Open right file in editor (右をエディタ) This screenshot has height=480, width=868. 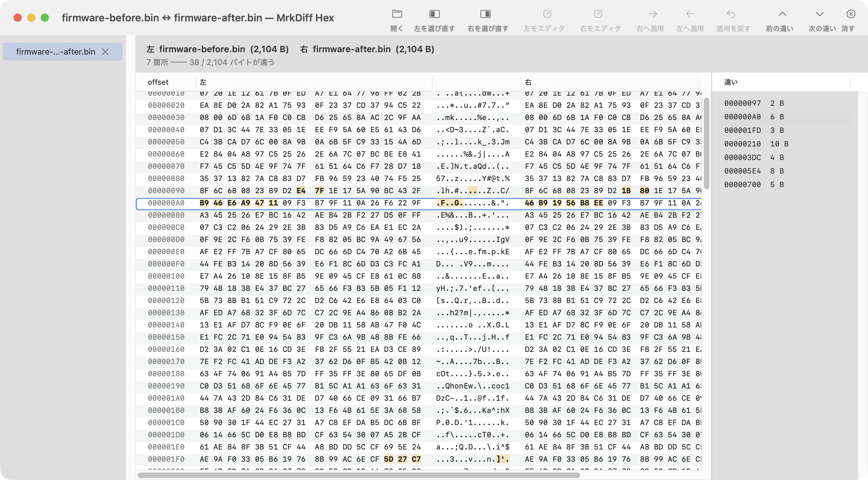click(600, 20)
